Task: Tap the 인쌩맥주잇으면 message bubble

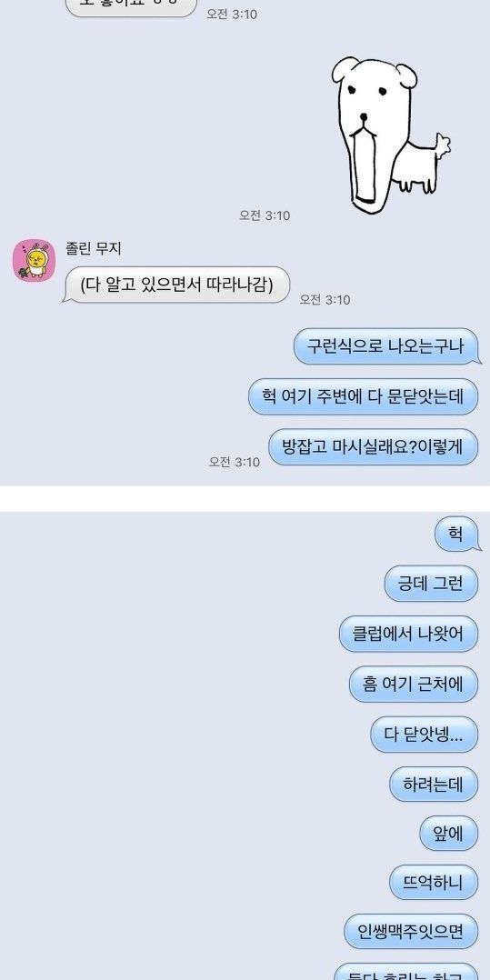Action: coord(411,932)
